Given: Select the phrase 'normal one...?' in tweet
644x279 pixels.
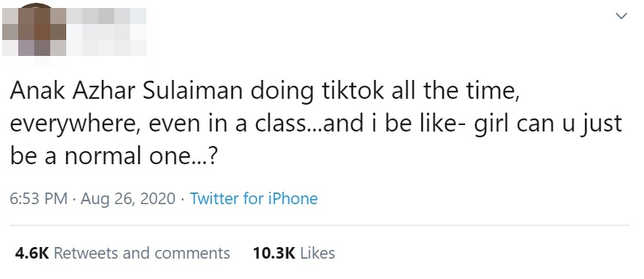Looking at the screenshot, I should pos(140,157).
